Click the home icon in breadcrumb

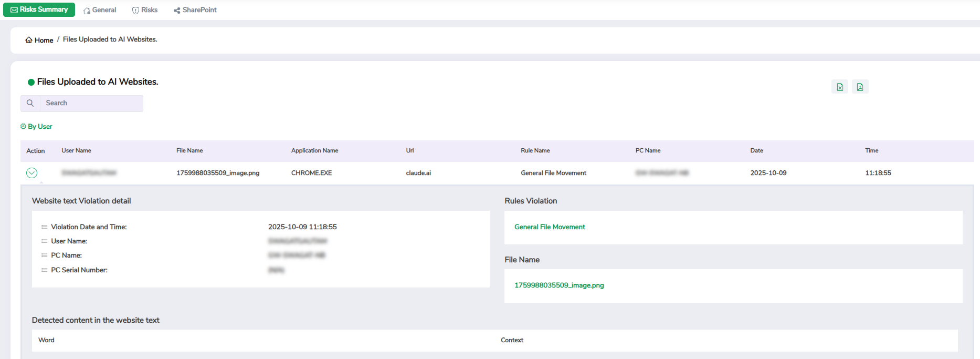29,40
